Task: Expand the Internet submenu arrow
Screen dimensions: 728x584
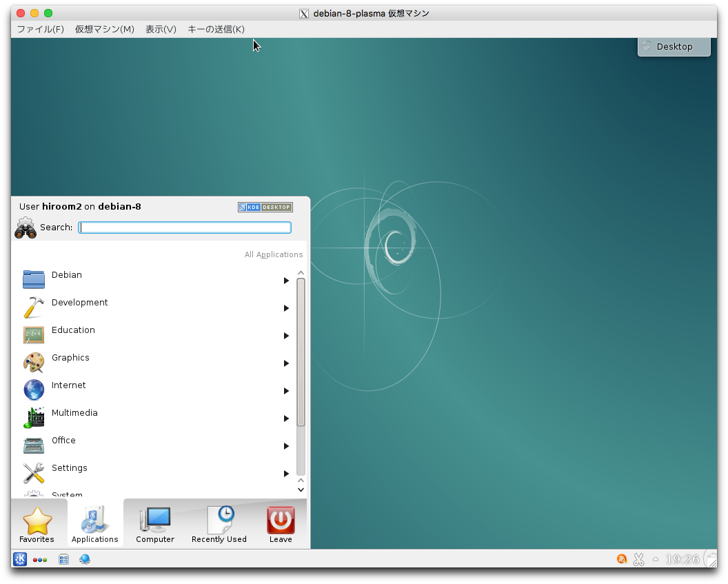Action: click(286, 391)
